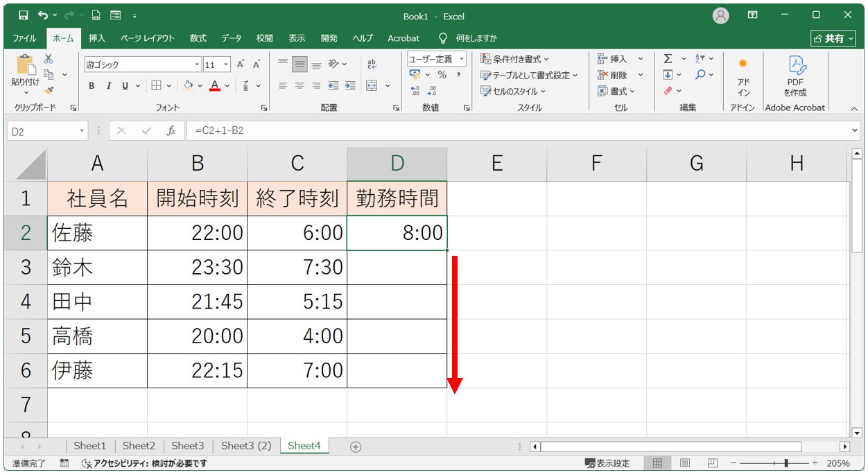
Task: Toggle middle vertical alignment
Action: [300, 64]
